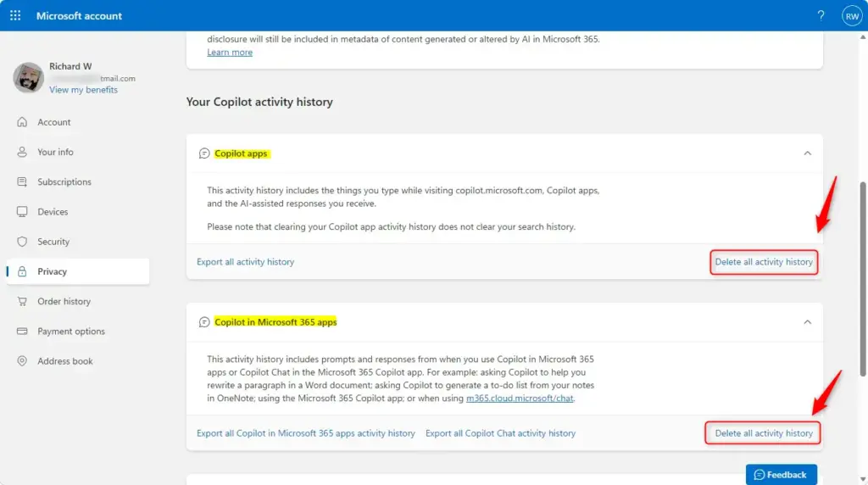Click the scrollbar down arrow
The width and height of the screenshot is (868, 485).
pyautogui.click(x=862, y=479)
